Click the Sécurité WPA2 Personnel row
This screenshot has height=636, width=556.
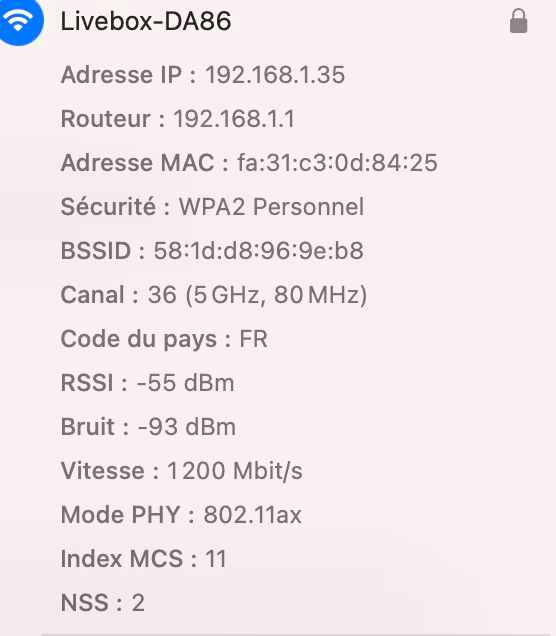[212, 207]
